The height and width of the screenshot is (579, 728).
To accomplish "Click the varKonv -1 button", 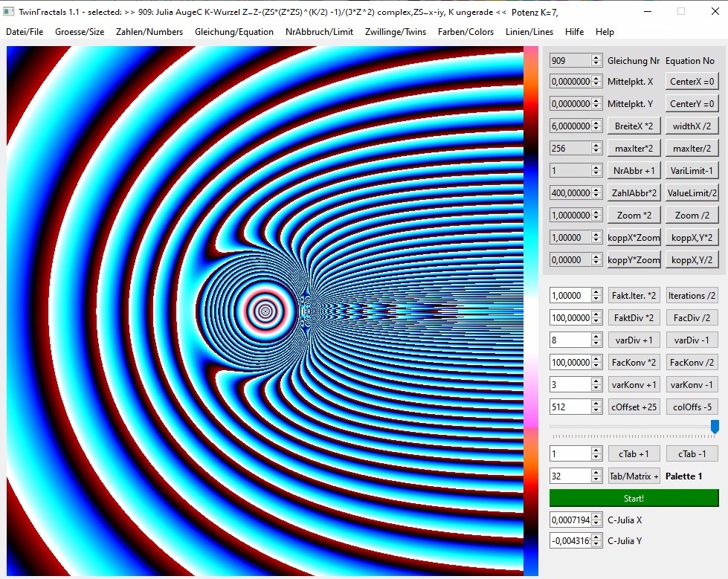I will coord(692,384).
